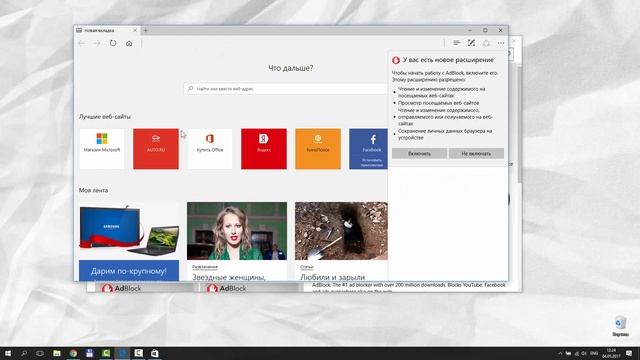Open the "Любили и зарыли" article photo
Screen dimensions: 640x360
(x=341, y=231)
